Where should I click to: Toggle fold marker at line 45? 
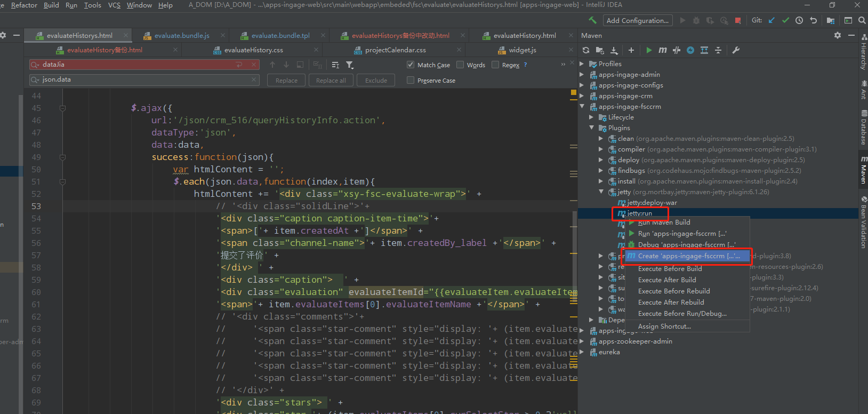(62, 108)
